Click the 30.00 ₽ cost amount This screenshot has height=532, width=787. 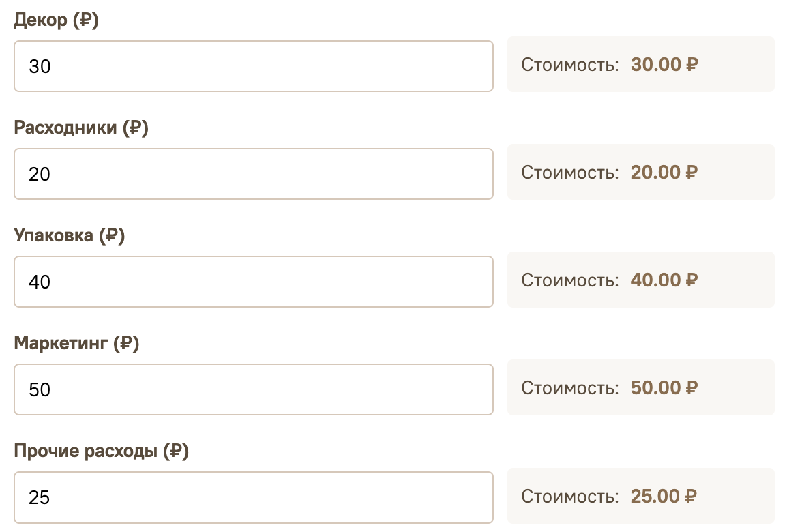click(x=664, y=64)
